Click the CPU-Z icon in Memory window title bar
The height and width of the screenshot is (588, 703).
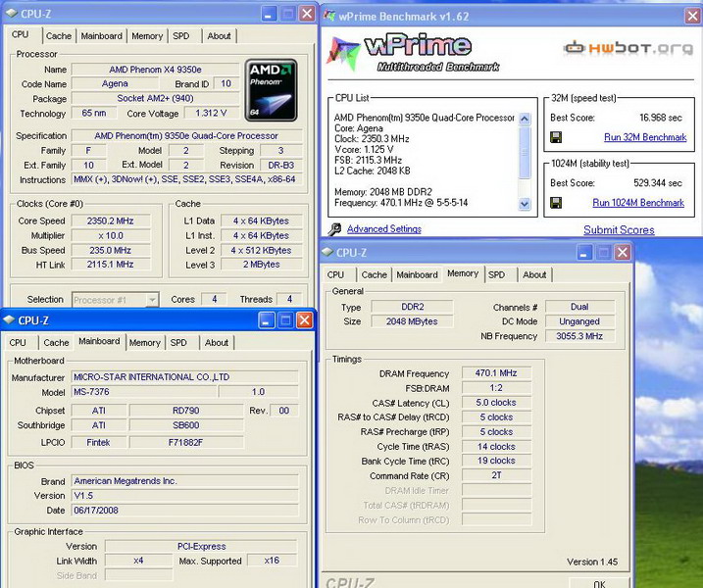point(327,252)
